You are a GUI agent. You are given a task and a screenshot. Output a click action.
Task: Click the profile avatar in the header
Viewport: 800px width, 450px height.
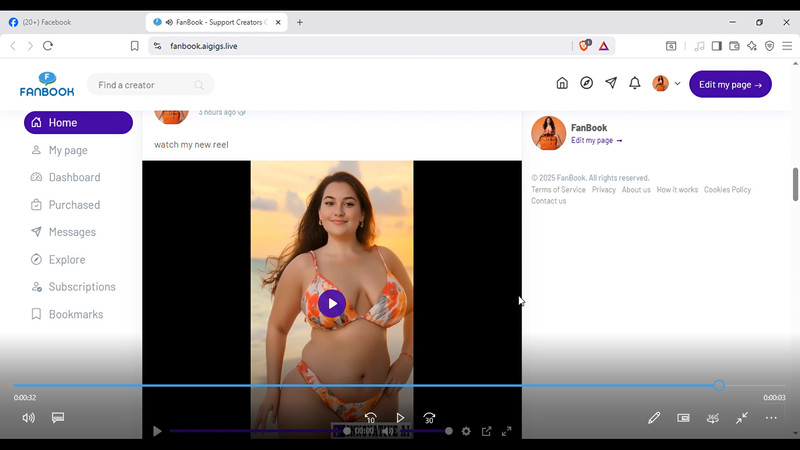coord(660,83)
